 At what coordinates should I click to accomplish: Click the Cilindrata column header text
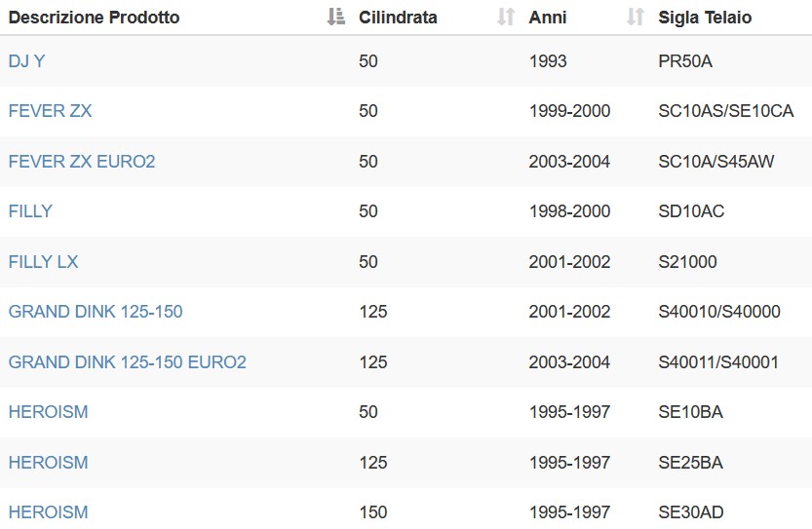coord(398,18)
